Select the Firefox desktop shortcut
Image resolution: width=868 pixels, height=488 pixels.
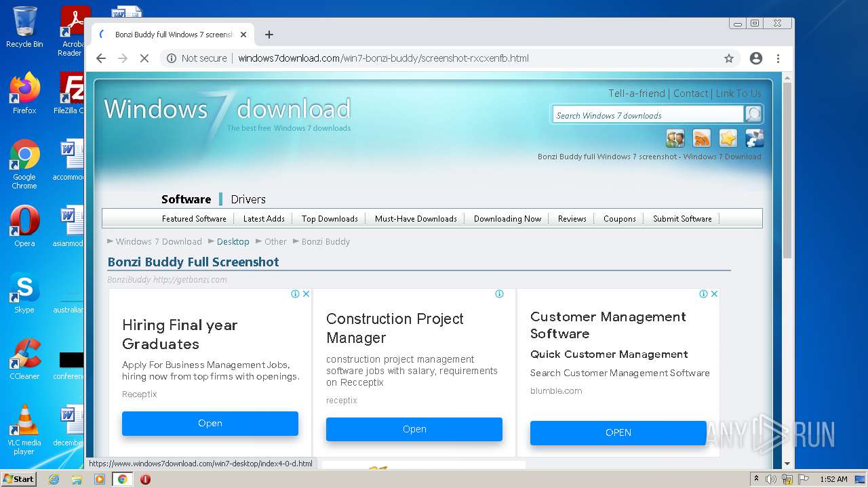(24, 94)
